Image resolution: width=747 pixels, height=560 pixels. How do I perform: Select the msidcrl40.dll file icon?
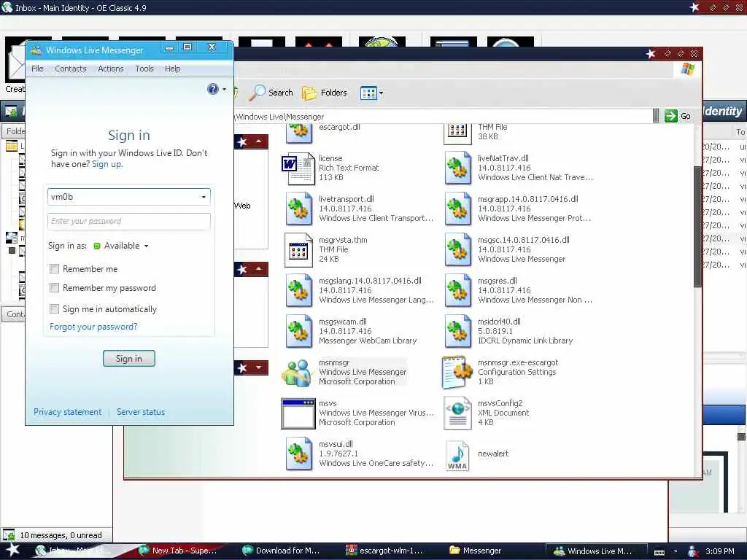[x=458, y=332]
